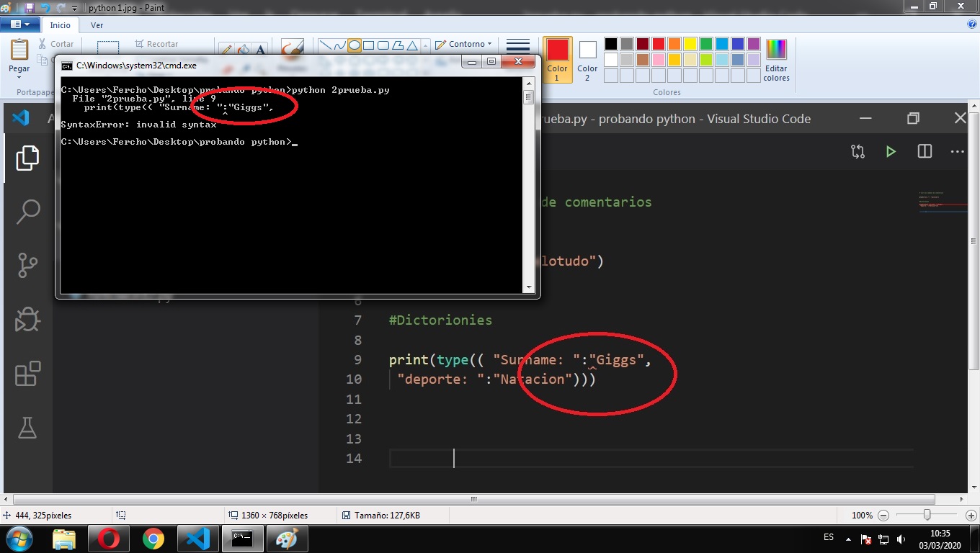Click Source Control icon in VS Code sidebar

click(27, 265)
